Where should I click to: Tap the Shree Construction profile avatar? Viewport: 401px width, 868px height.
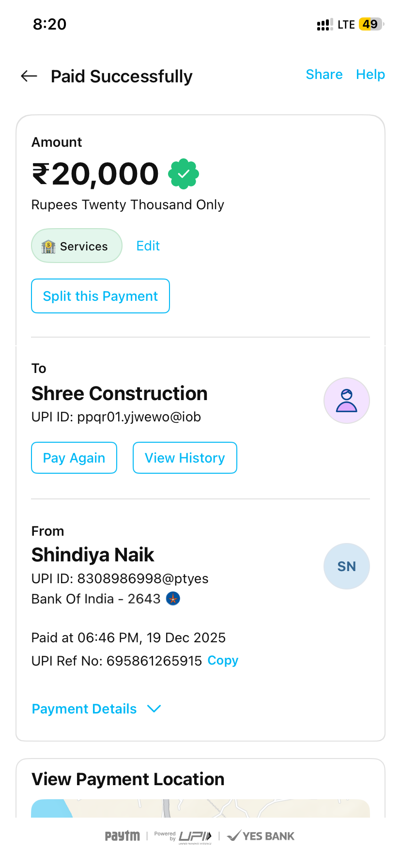click(346, 401)
